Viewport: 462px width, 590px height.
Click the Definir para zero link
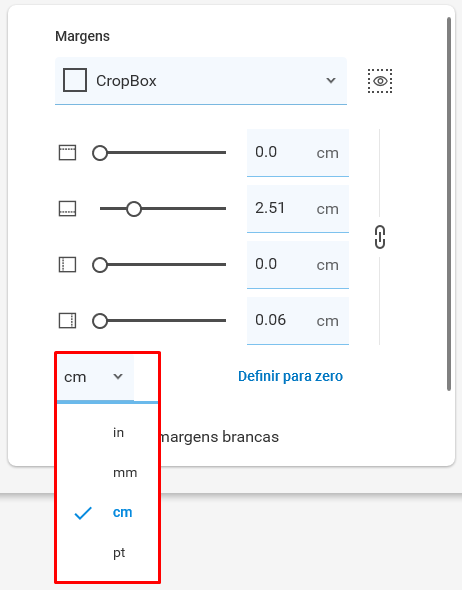290,376
